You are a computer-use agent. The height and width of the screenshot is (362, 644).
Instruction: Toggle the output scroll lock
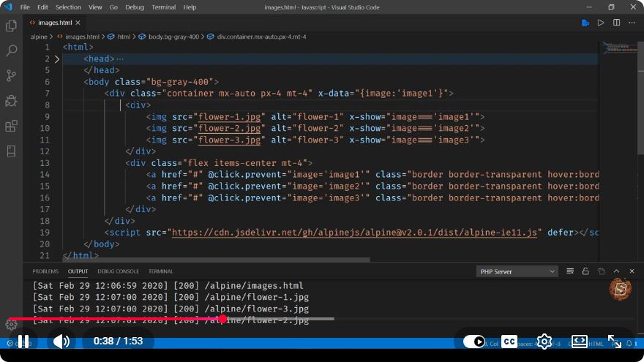(x=585, y=271)
